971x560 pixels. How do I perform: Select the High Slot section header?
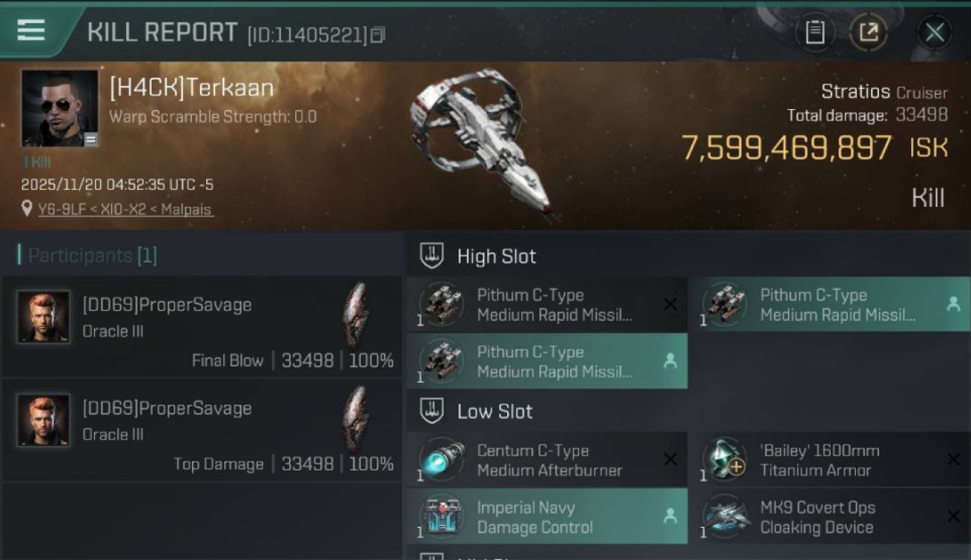point(496,257)
